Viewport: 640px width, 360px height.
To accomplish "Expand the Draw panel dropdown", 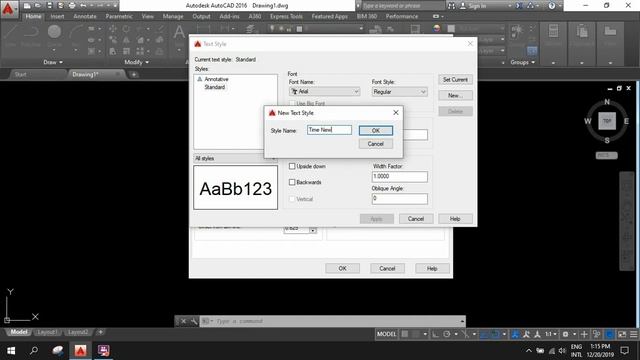I will coord(53,62).
